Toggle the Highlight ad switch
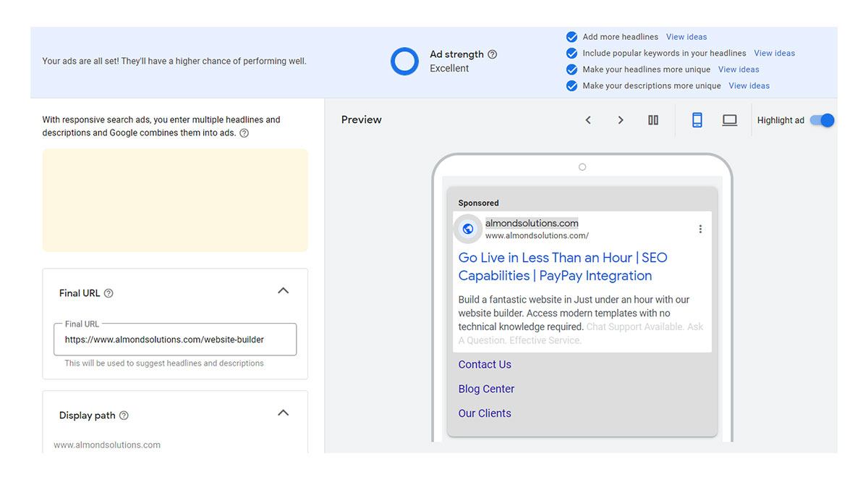 (822, 120)
